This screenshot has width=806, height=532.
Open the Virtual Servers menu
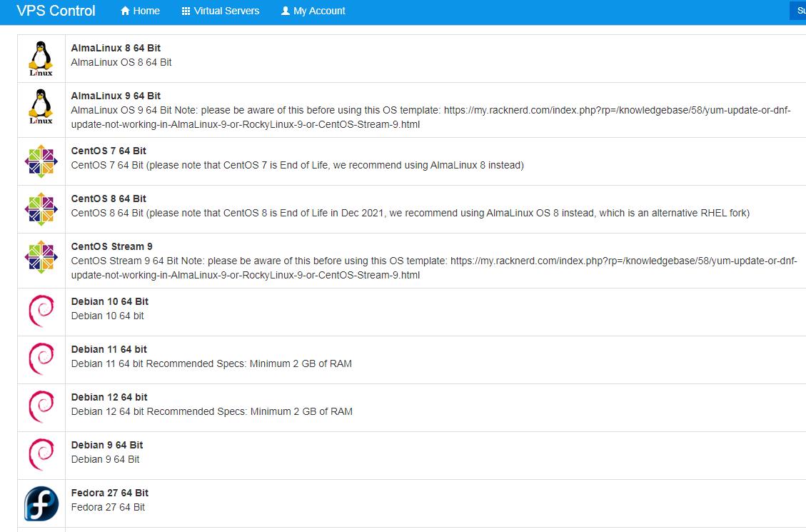[221, 11]
